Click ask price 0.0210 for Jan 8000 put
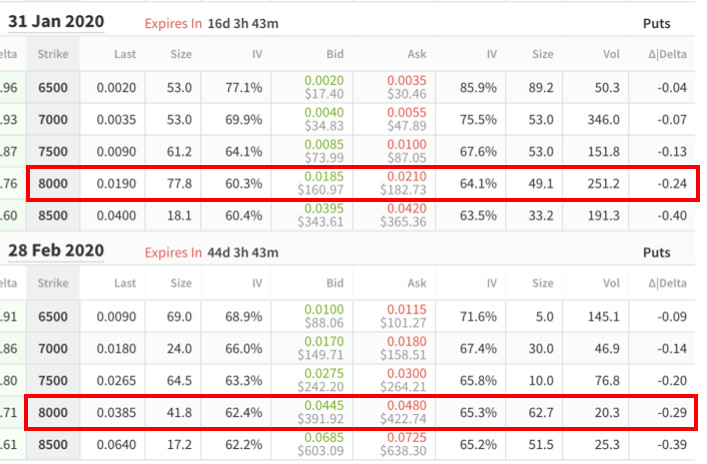The image size is (707, 464). click(x=406, y=176)
